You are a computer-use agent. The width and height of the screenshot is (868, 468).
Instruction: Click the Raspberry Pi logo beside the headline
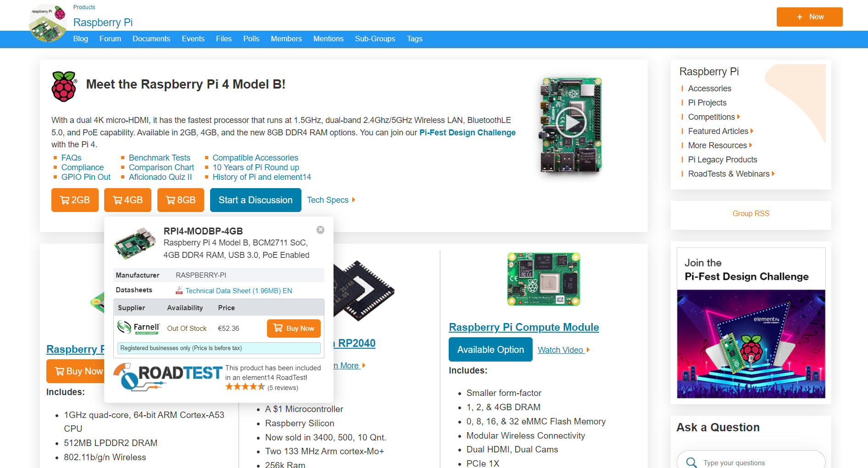[x=64, y=86]
